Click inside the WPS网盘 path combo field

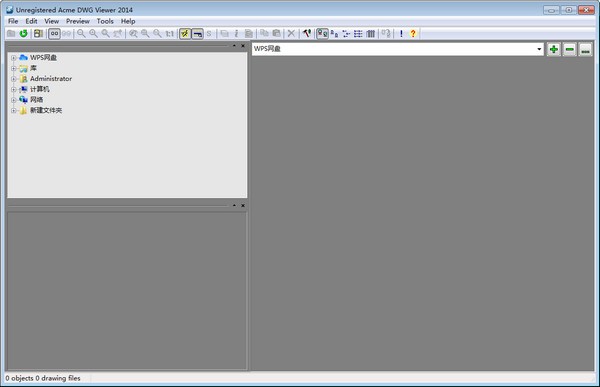[398, 49]
